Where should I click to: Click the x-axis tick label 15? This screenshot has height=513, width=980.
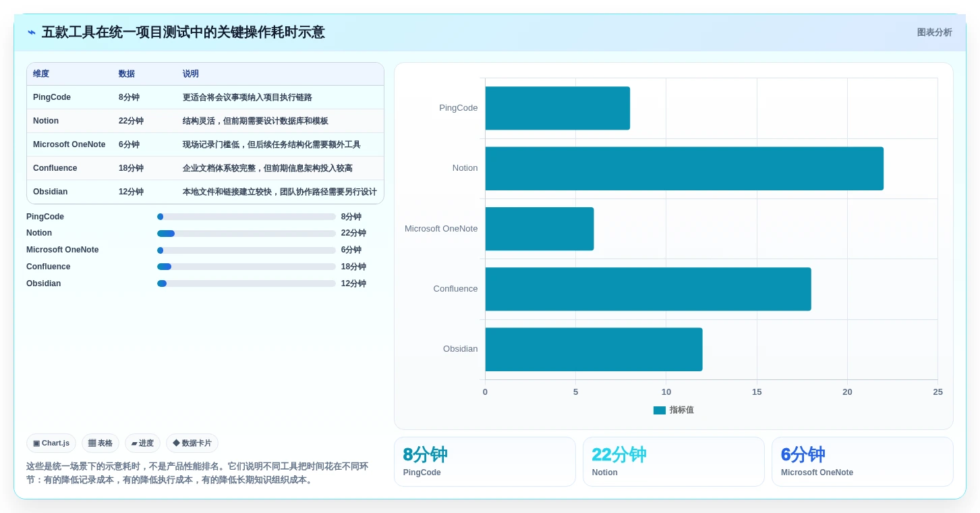[x=757, y=392]
